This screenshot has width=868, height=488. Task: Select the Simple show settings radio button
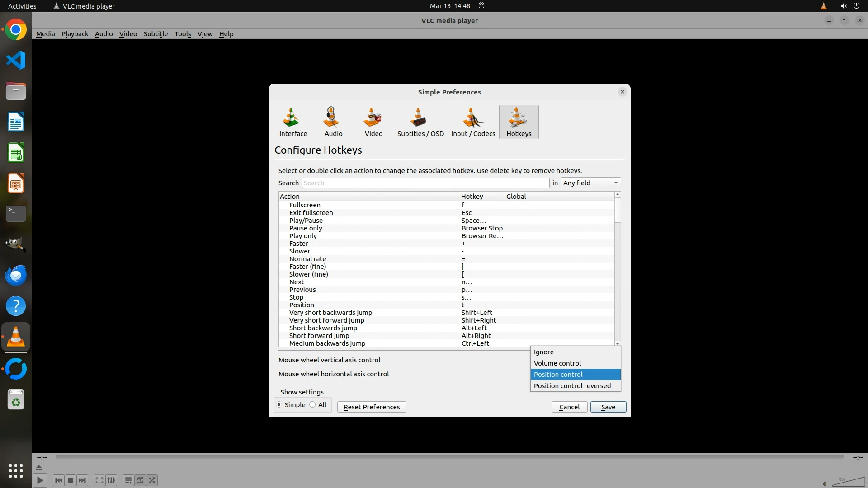279,405
